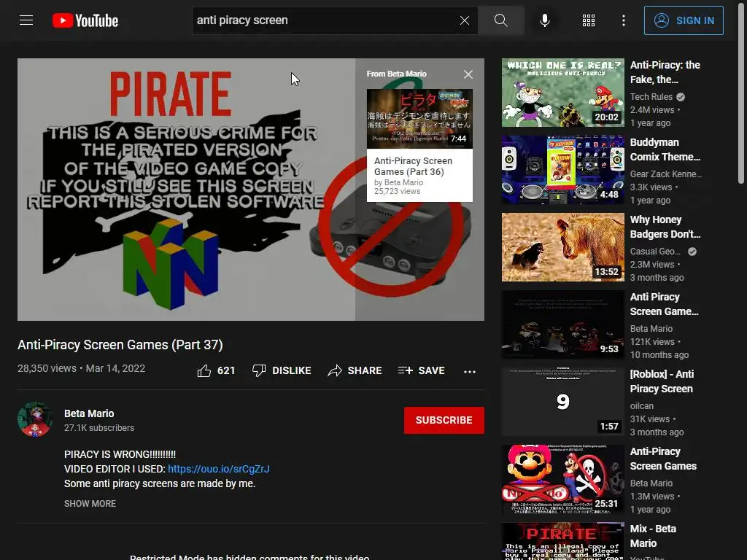Go to the YouTube home logo

tap(85, 20)
